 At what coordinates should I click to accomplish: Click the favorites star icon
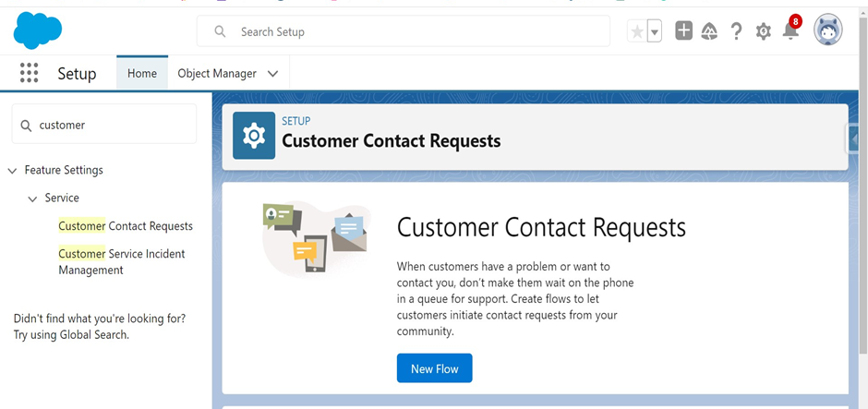[637, 31]
